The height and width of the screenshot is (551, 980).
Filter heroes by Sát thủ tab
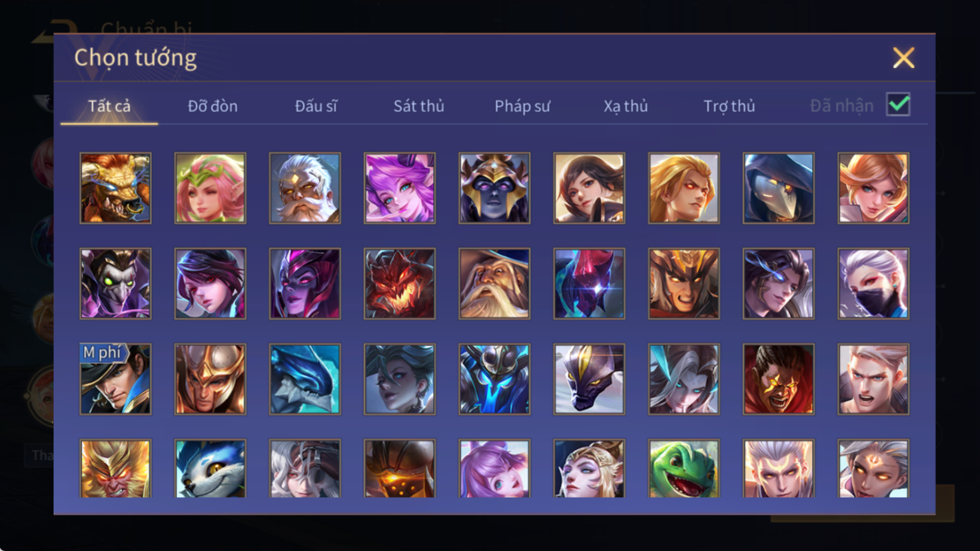(418, 106)
